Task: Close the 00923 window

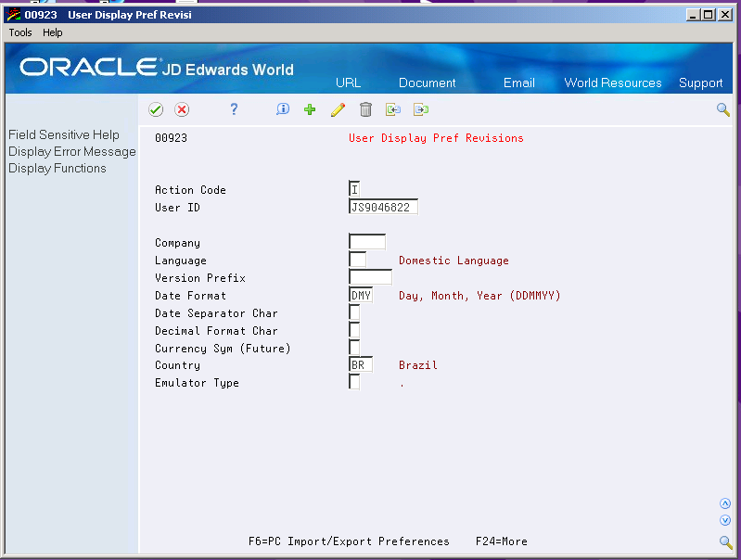Action: (x=725, y=15)
